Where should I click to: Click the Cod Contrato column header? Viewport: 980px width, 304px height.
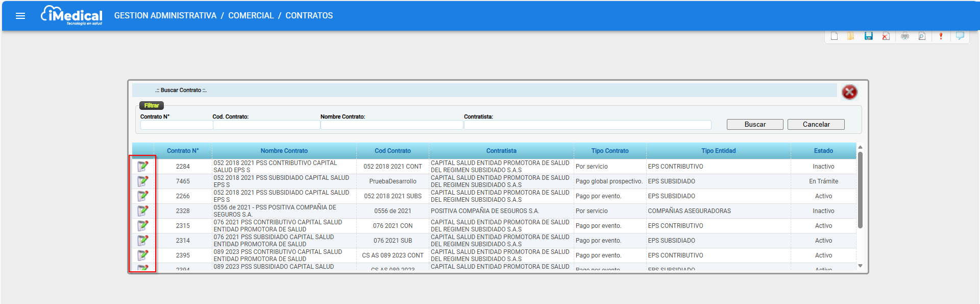pyautogui.click(x=393, y=151)
